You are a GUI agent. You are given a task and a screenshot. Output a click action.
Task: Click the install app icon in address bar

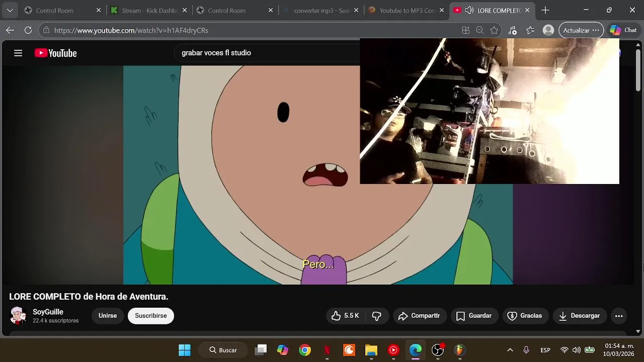click(x=466, y=30)
